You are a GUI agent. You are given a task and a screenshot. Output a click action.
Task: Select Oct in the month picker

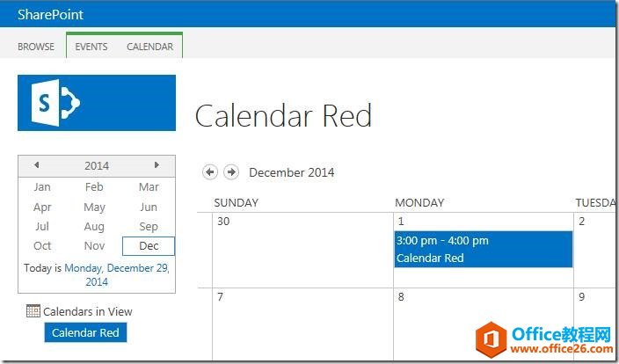point(42,246)
